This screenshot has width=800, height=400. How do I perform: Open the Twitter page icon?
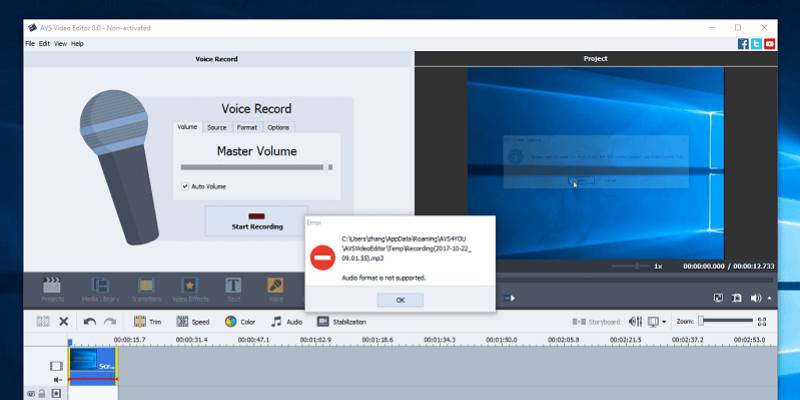point(757,44)
